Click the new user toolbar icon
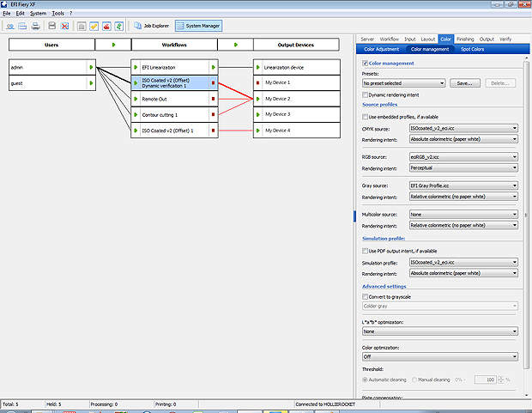The width and height of the screenshot is (532, 413). click(x=10, y=26)
